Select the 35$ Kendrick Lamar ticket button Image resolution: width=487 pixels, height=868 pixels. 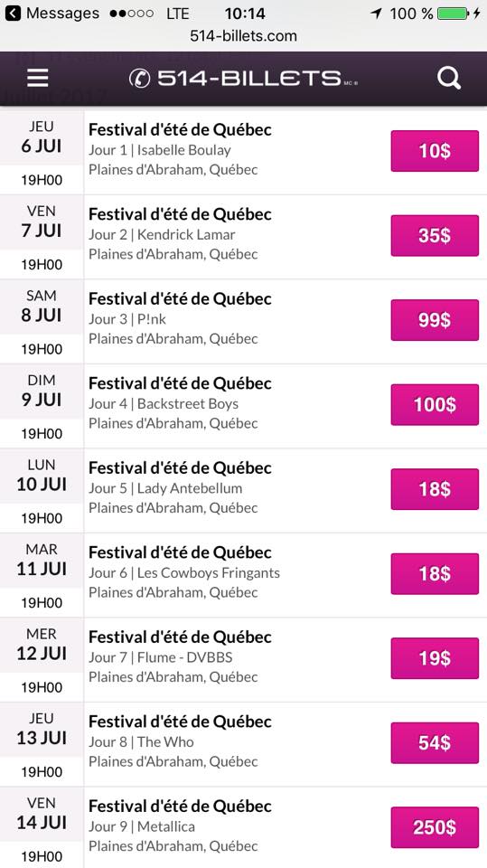(x=435, y=235)
